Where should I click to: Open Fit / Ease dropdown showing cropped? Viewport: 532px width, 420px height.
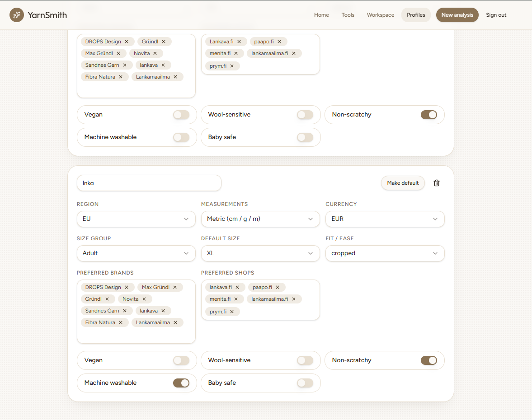[385, 253]
